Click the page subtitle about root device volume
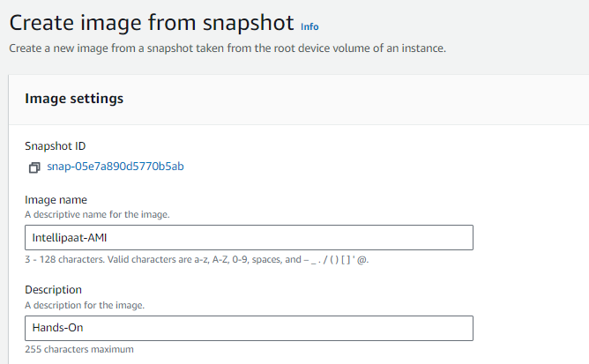 point(227,48)
